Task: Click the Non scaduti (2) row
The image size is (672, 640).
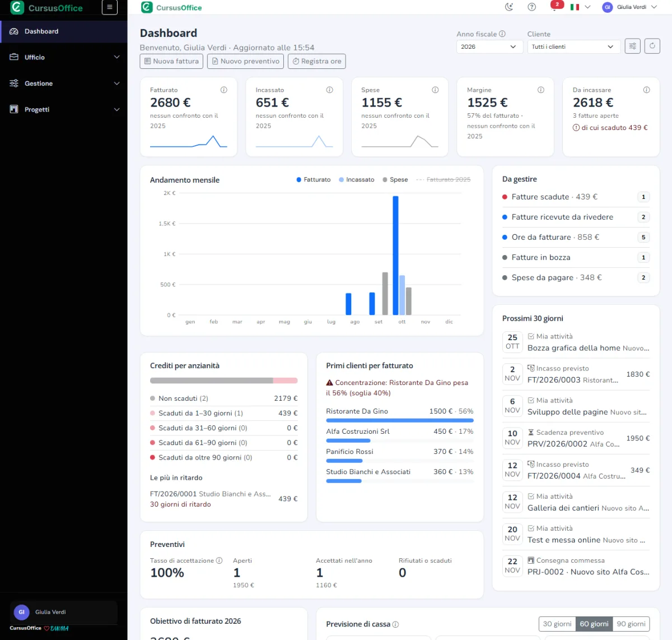Action: coord(224,398)
